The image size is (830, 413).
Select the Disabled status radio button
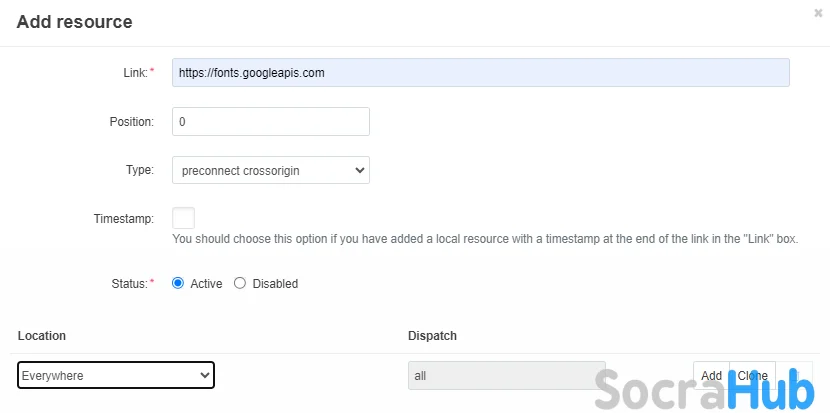click(x=240, y=283)
